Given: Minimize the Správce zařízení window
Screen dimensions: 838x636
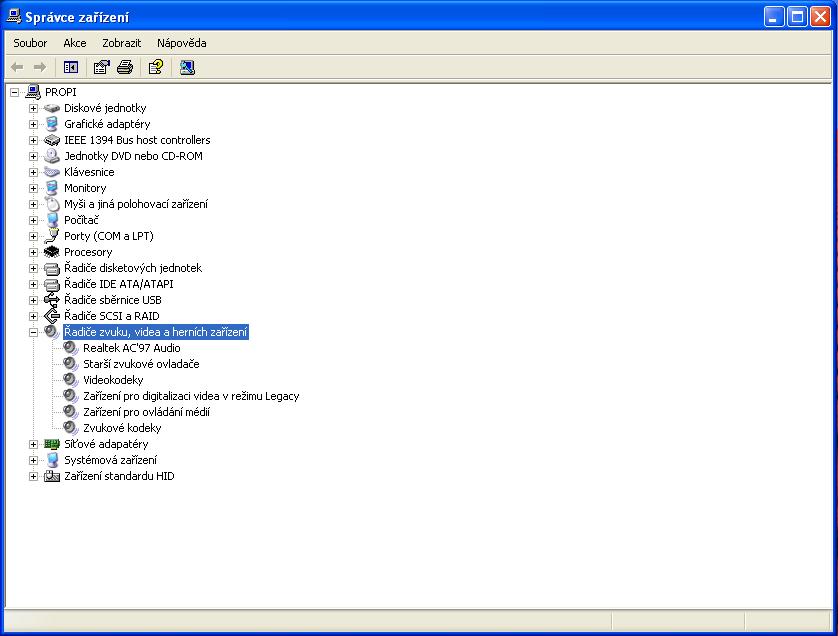Looking at the screenshot, I should pos(773,17).
